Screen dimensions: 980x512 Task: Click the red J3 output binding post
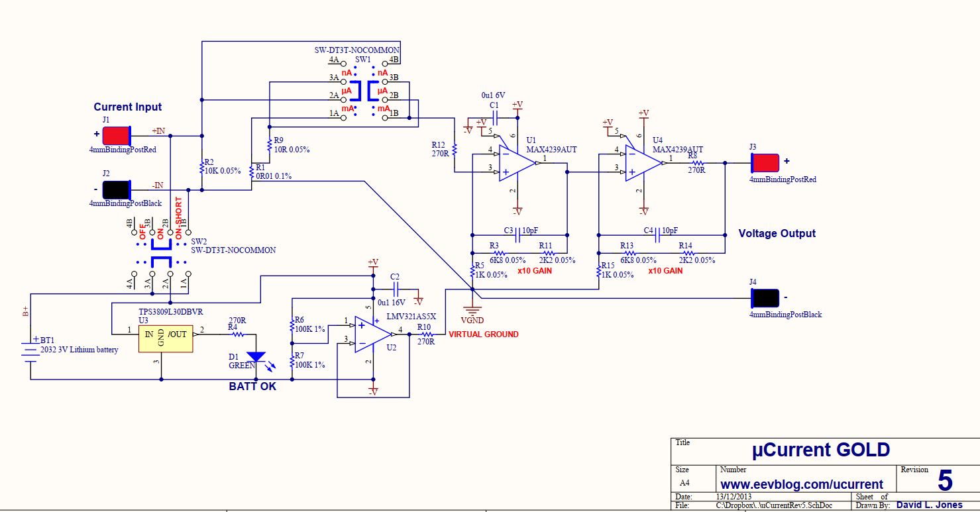point(765,163)
